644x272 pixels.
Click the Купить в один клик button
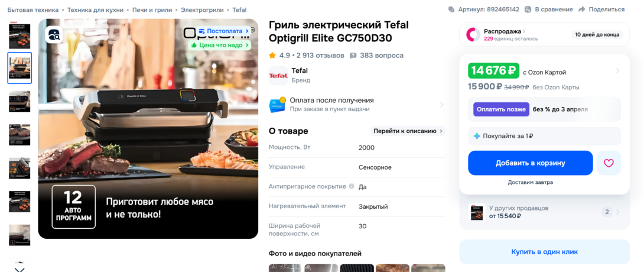544,252
